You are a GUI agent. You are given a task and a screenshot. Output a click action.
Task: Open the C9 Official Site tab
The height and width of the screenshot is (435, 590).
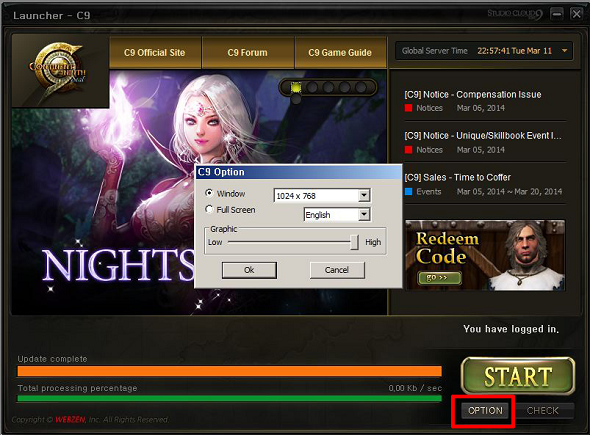pyautogui.click(x=155, y=53)
